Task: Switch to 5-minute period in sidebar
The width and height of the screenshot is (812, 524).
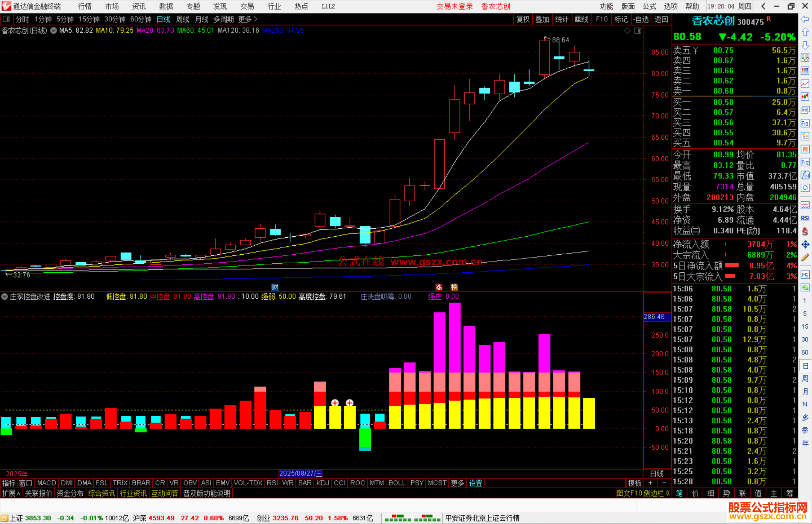Action: (x=805, y=314)
